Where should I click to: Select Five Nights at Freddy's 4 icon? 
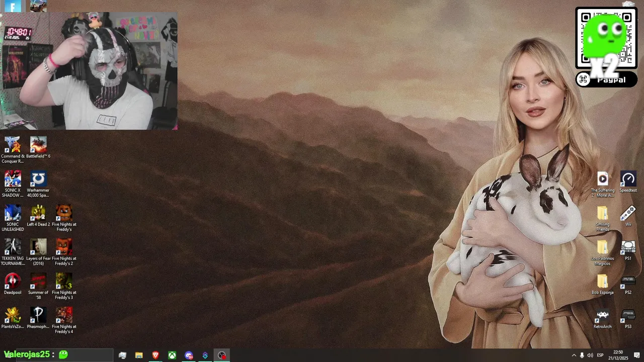coord(64,320)
